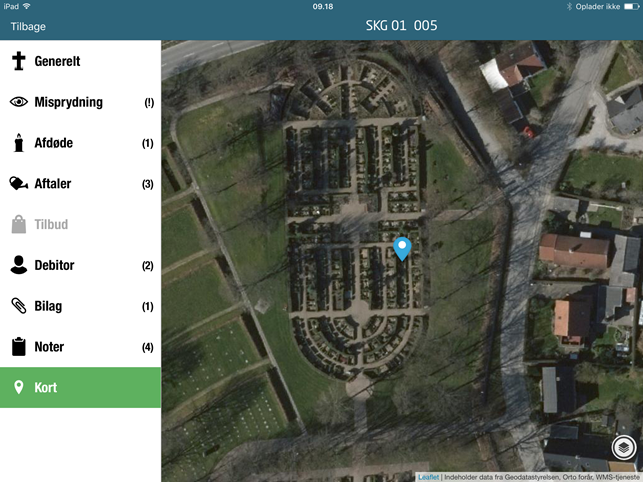Click the (2) count next to Debitor
This screenshot has width=643, height=482.
tap(148, 266)
